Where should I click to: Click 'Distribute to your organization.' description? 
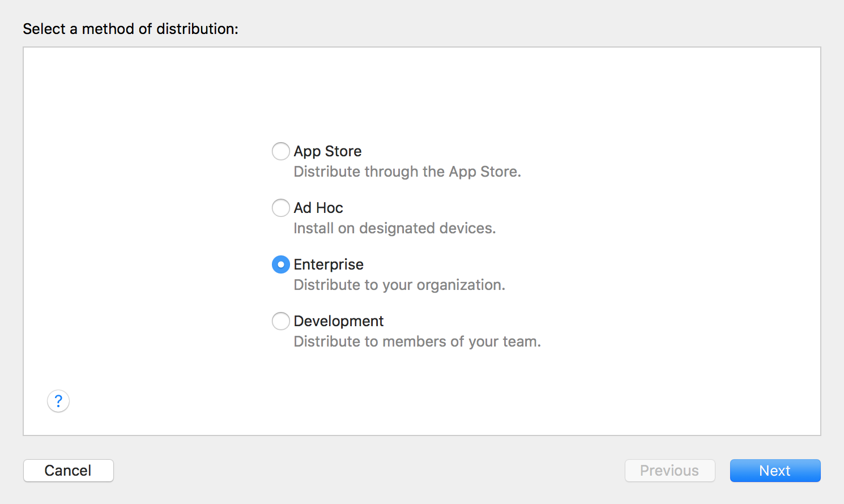399,285
